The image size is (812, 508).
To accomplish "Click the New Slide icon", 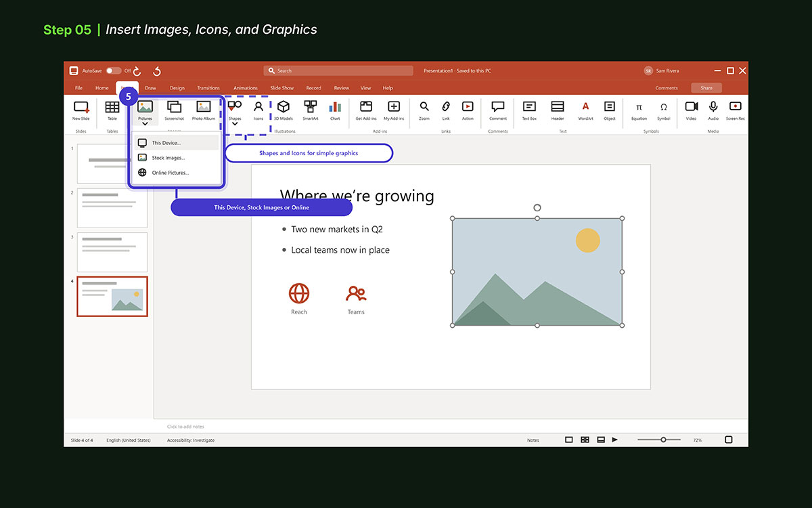I will (81, 107).
